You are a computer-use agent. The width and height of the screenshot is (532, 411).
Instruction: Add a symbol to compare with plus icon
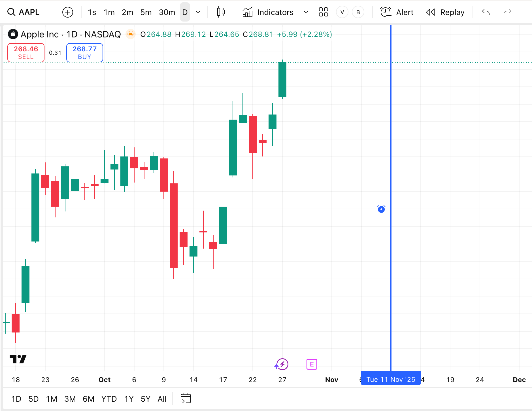(68, 12)
